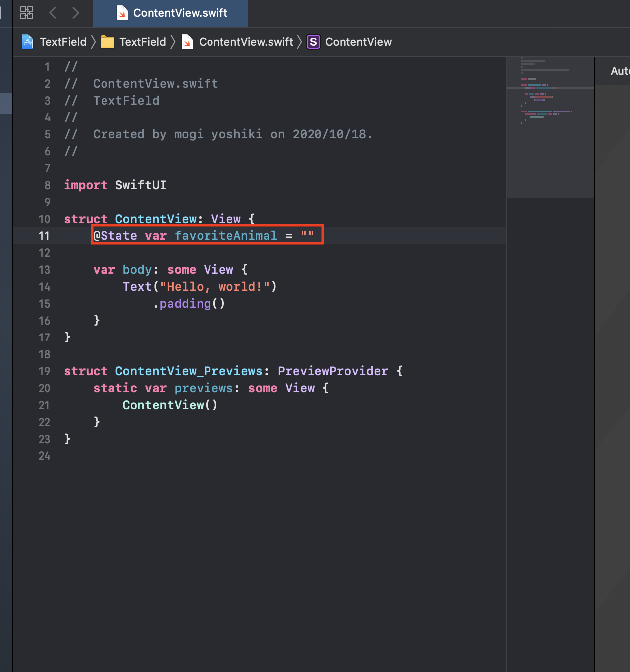
Task: Click ContentView() call on line 21
Action: 170,405
